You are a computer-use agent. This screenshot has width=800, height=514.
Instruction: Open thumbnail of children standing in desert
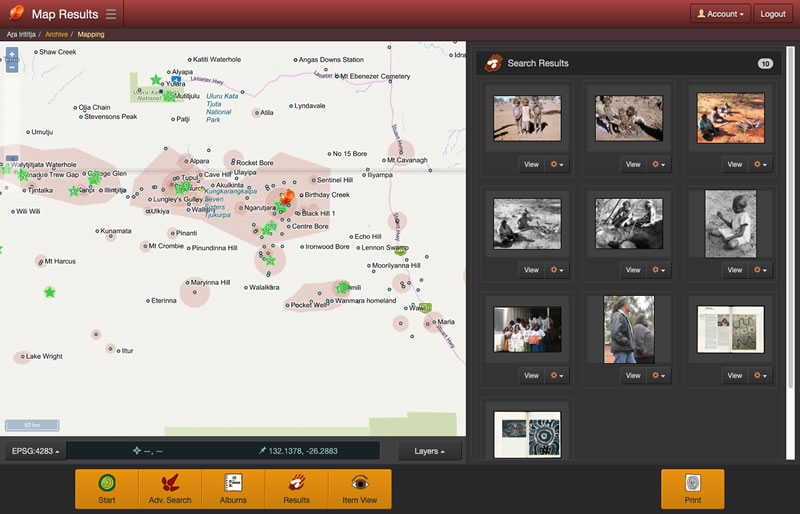tap(527, 118)
